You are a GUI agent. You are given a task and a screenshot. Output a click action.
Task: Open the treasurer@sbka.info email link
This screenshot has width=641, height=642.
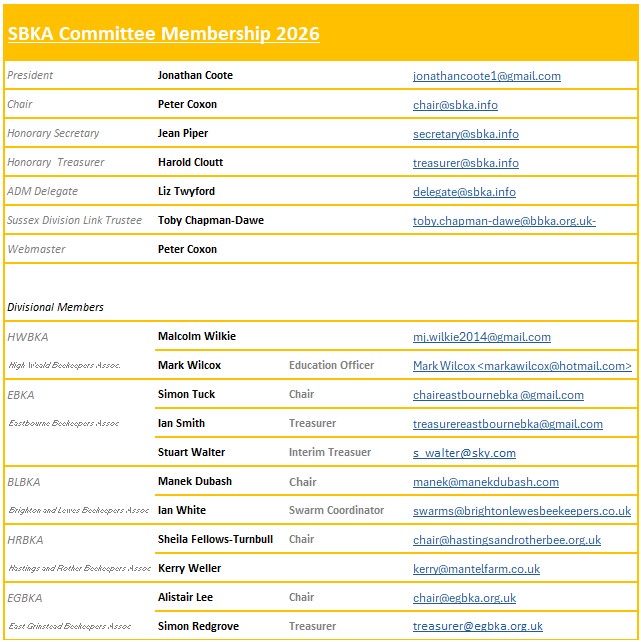point(465,163)
